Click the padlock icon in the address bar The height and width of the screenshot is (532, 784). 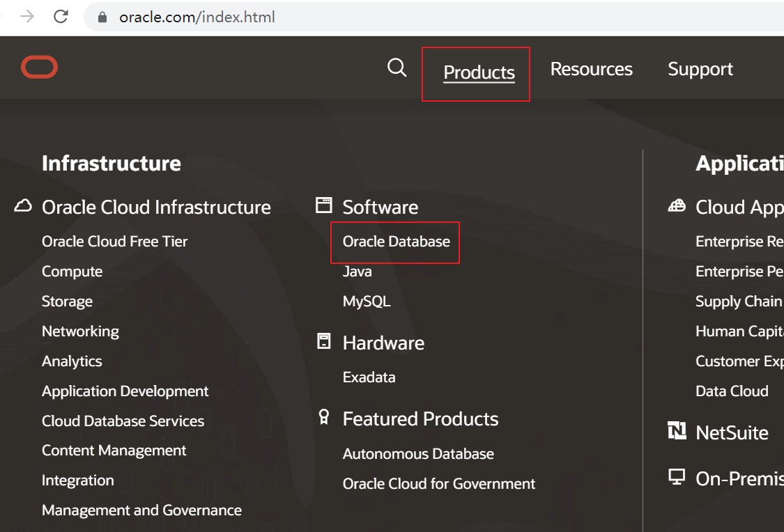pos(102,19)
